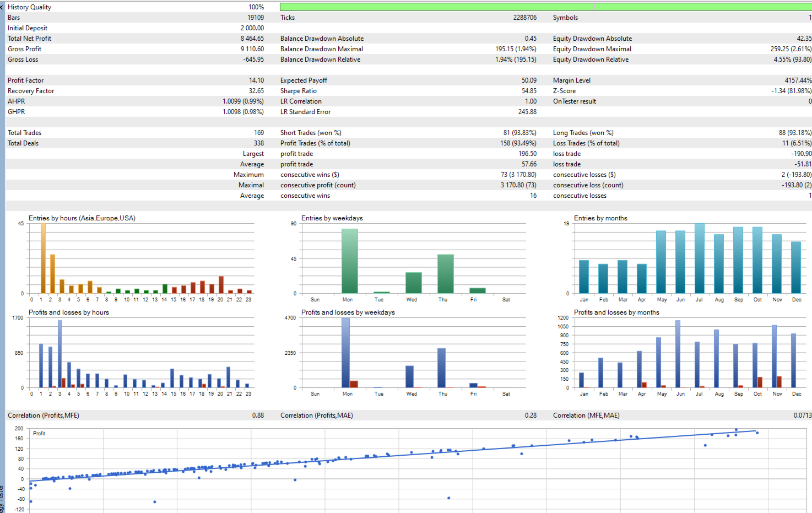Click the Entries by months chart title
Viewport: 812px width, 513px height.
click(600, 218)
